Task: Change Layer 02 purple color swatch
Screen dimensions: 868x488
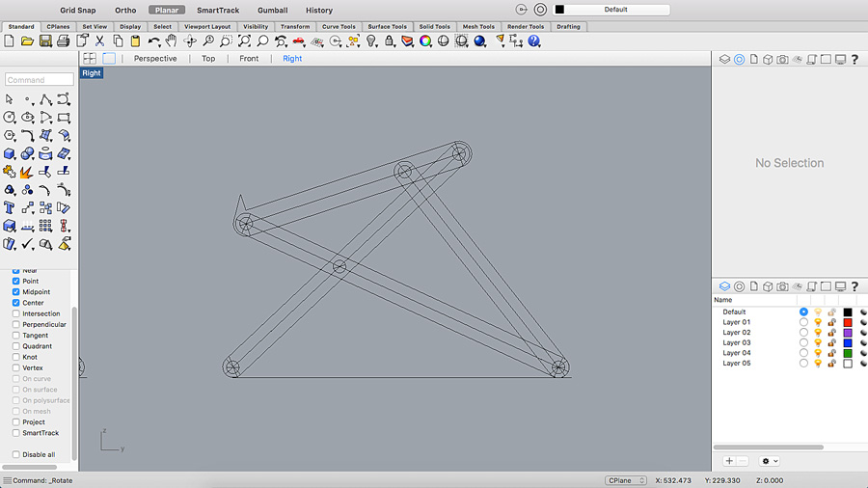Action: (848, 333)
